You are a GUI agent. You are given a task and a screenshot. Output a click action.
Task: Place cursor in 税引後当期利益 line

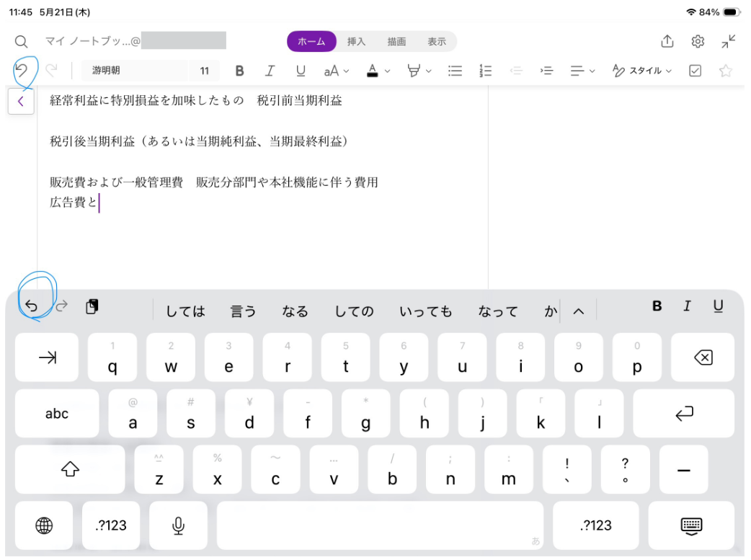point(199,141)
